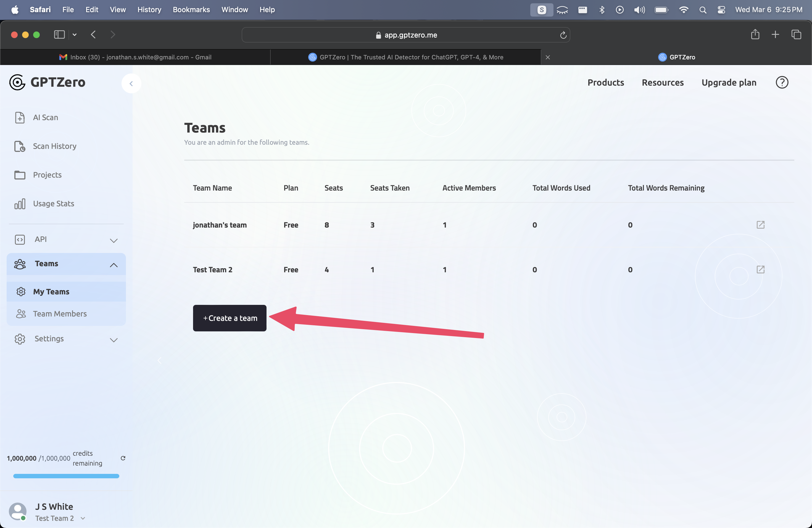
Task: Collapse the sidebar with the round chevron button
Action: pos(131,84)
